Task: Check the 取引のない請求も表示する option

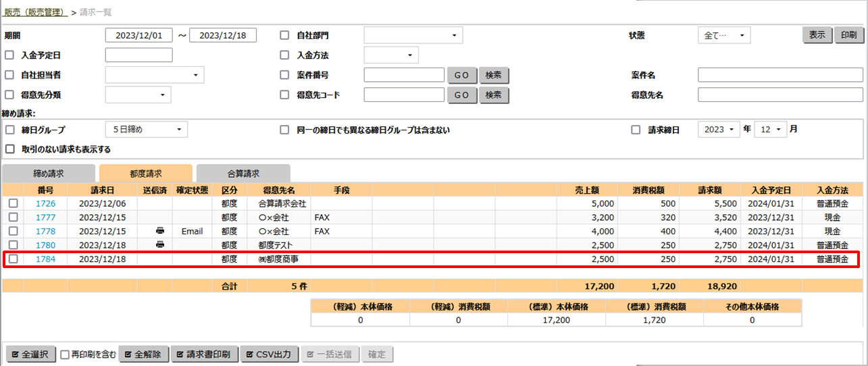Action: [x=9, y=149]
